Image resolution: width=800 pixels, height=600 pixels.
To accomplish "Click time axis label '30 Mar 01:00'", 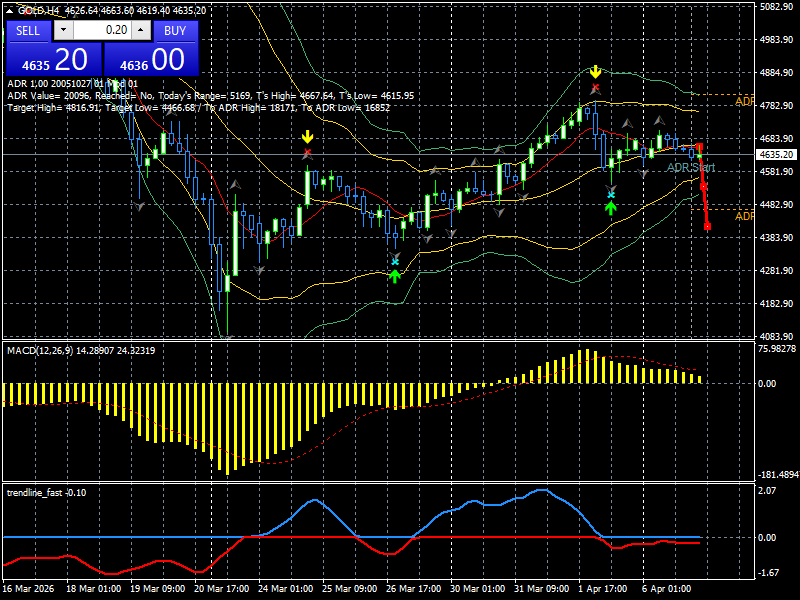I will [478, 589].
